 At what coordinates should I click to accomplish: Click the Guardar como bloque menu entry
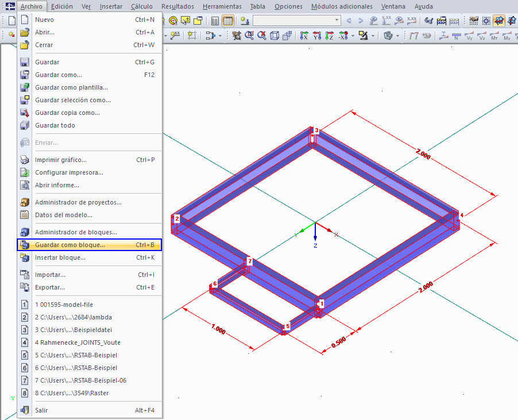click(x=89, y=245)
